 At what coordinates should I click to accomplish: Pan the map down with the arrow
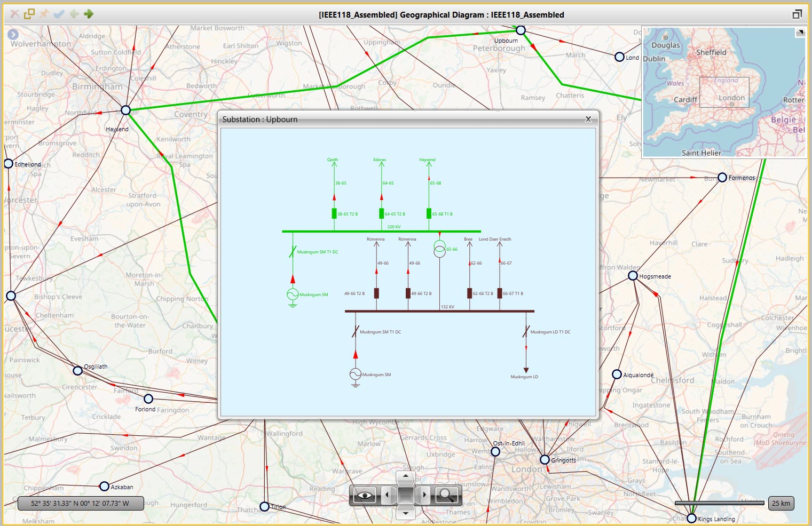click(x=406, y=513)
